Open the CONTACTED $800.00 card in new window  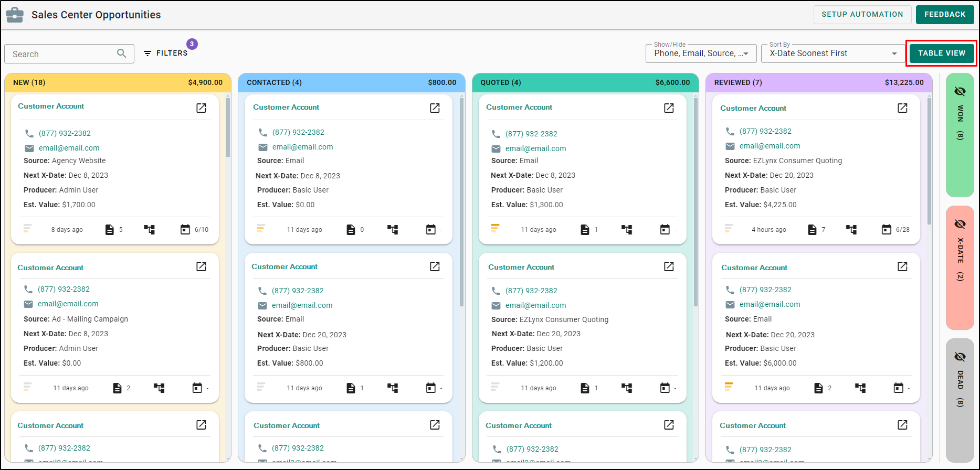point(435,266)
